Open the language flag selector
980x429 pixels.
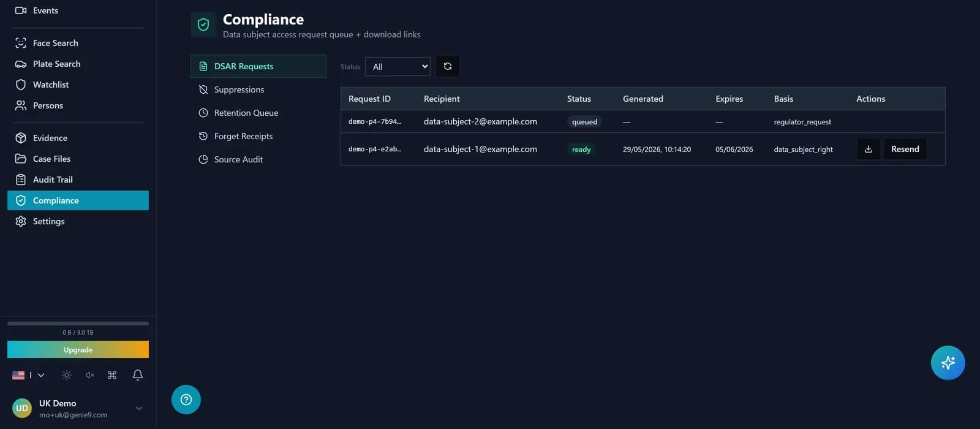(x=28, y=375)
